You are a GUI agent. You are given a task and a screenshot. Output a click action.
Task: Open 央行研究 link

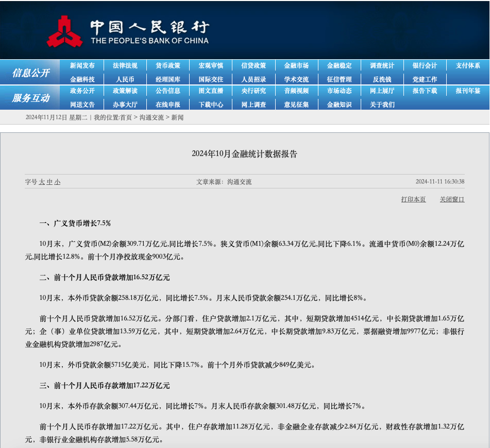click(x=254, y=91)
